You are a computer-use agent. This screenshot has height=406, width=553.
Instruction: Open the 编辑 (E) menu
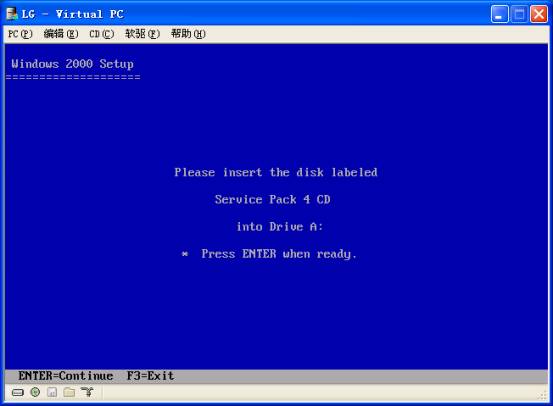tap(61, 34)
